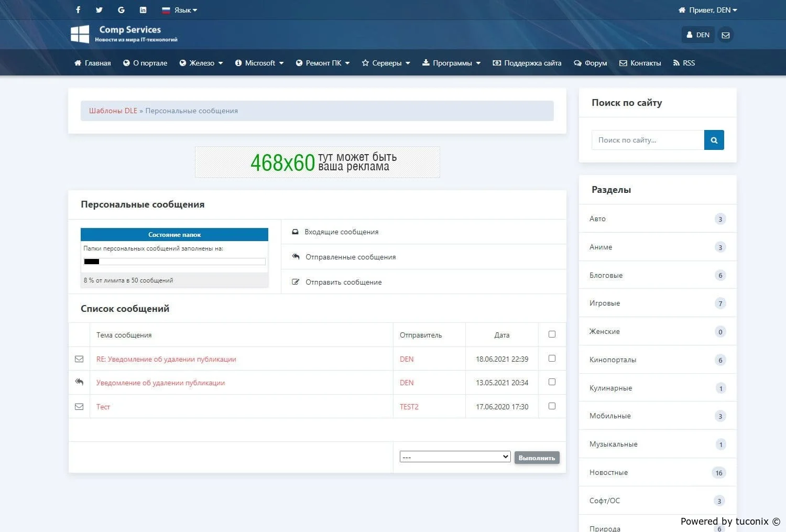The height and width of the screenshot is (532, 786).
Task: Expand the Microsoft menu
Action: 259,63
